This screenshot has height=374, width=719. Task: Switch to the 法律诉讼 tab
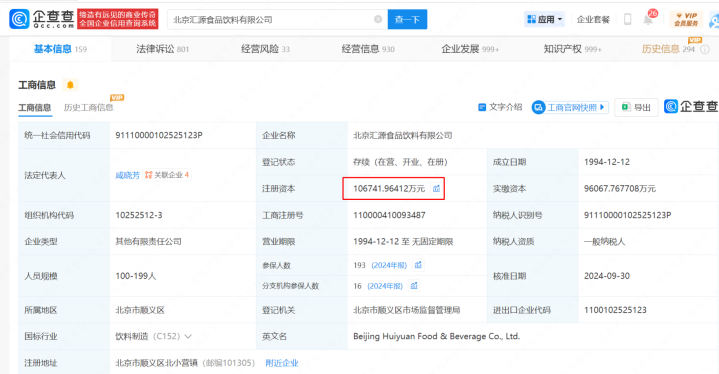point(162,49)
